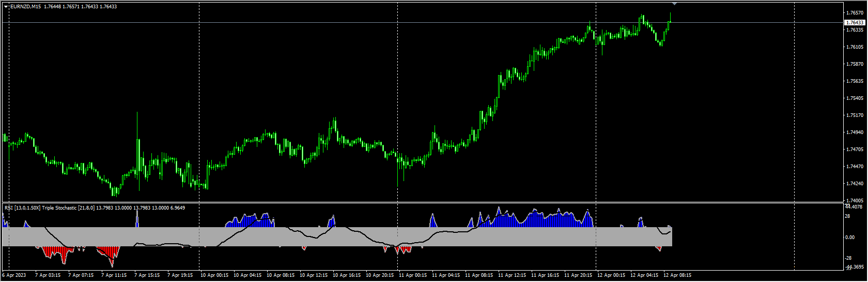Open the chart dropdown arrow beside EURNZD,M15

click(6, 7)
